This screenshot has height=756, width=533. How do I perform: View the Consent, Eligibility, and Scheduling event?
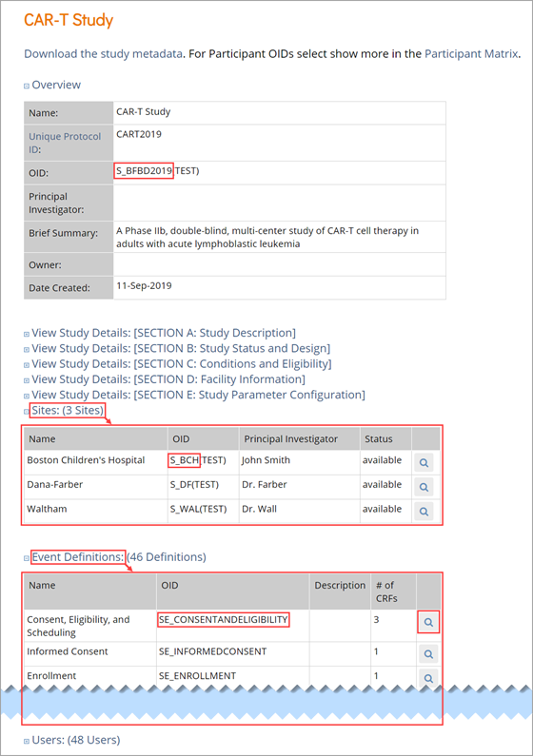[428, 622]
